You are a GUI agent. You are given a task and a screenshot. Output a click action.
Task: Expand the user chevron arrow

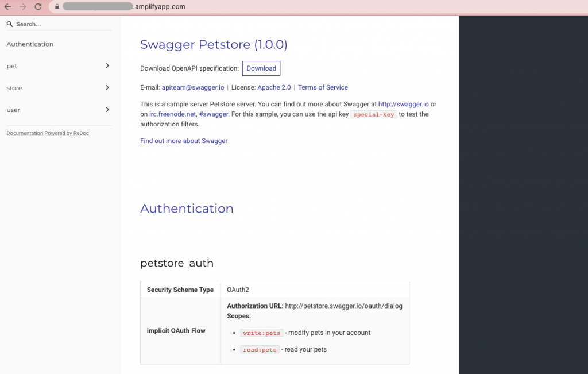107,110
